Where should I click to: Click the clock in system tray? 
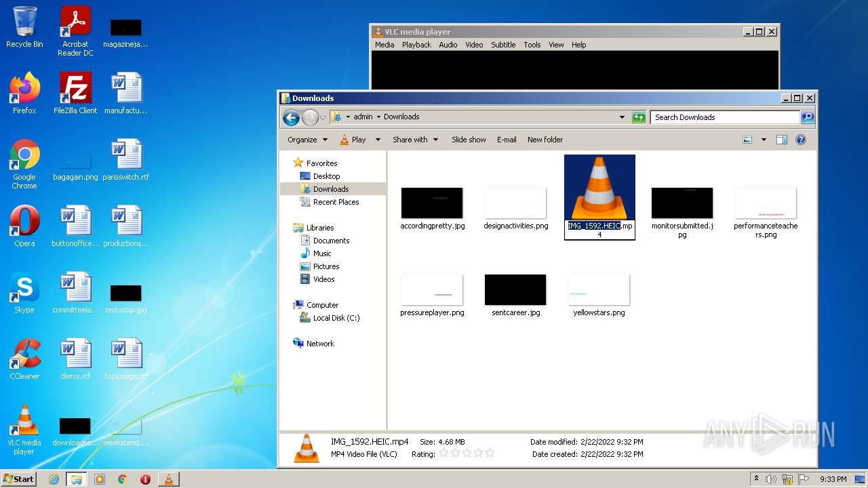click(833, 479)
